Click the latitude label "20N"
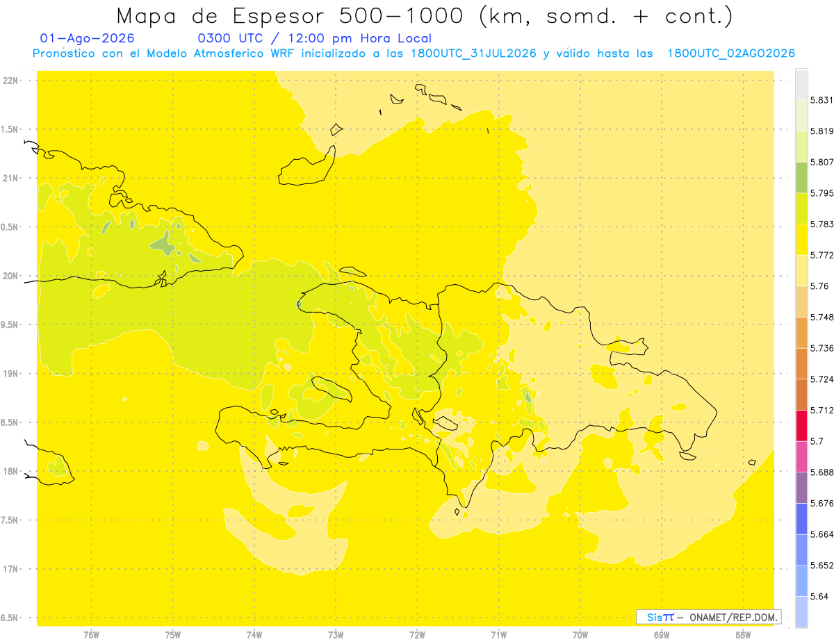Image resolution: width=834 pixels, height=644 pixels. click(x=10, y=276)
